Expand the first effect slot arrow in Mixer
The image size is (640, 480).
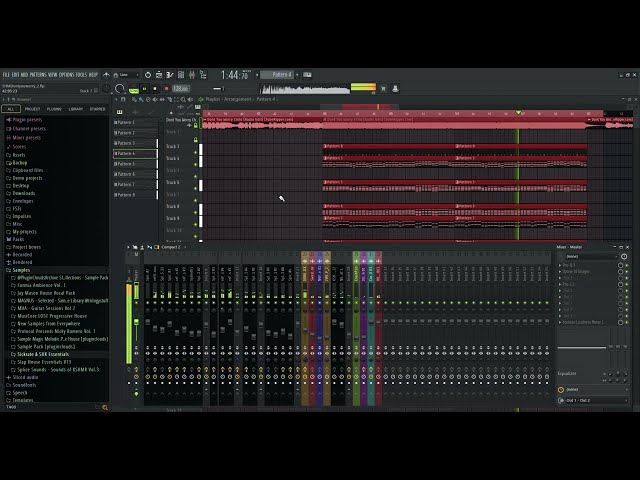coord(560,265)
